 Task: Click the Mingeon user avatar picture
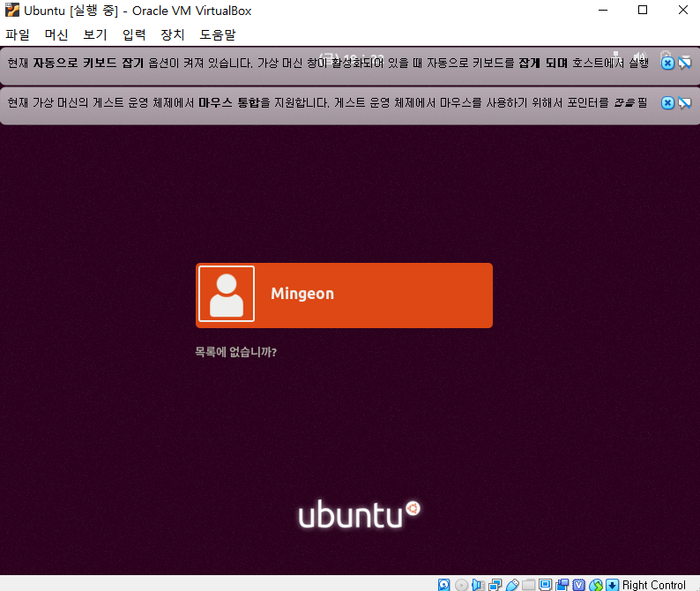coord(227,294)
